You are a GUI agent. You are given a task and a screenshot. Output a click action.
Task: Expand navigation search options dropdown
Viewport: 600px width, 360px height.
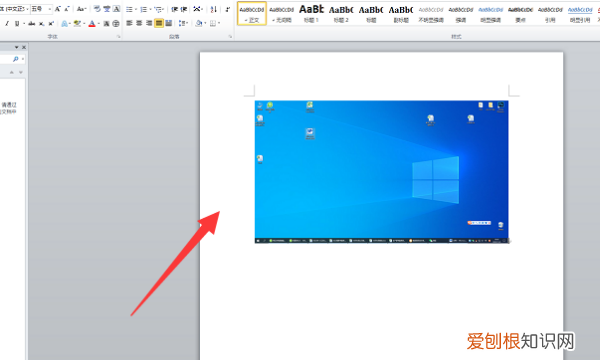click(x=23, y=59)
